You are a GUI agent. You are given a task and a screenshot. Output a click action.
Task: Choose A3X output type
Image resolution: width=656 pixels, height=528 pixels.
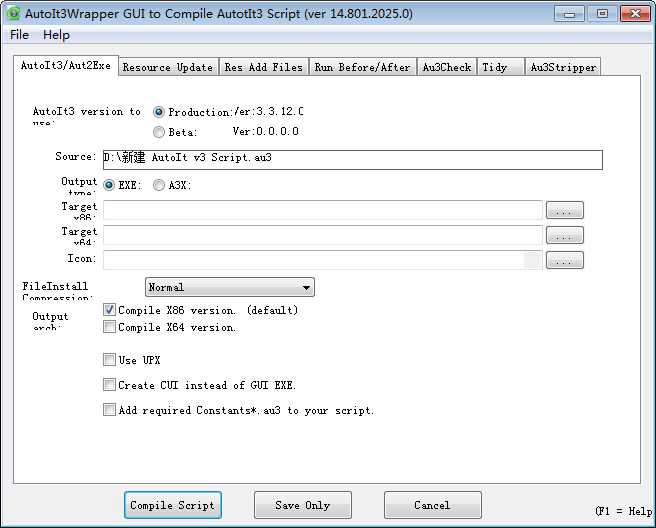click(x=159, y=185)
